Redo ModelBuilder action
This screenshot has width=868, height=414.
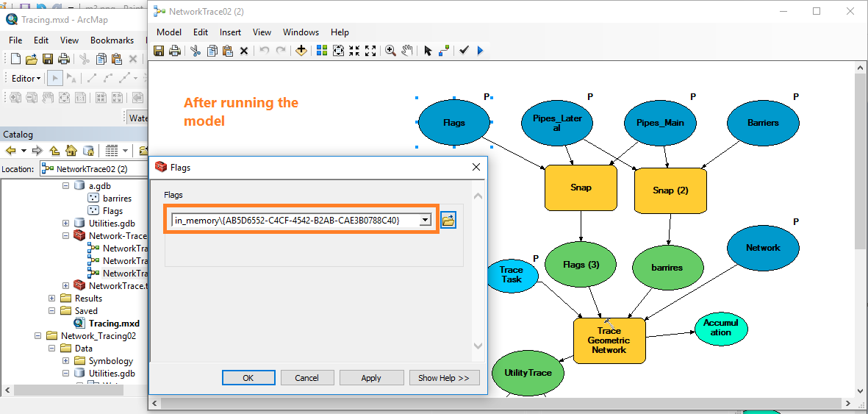(x=281, y=51)
